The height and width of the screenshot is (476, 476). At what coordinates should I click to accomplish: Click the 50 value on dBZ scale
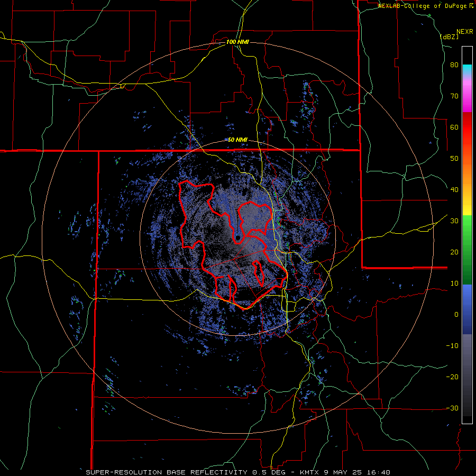[x=454, y=159]
